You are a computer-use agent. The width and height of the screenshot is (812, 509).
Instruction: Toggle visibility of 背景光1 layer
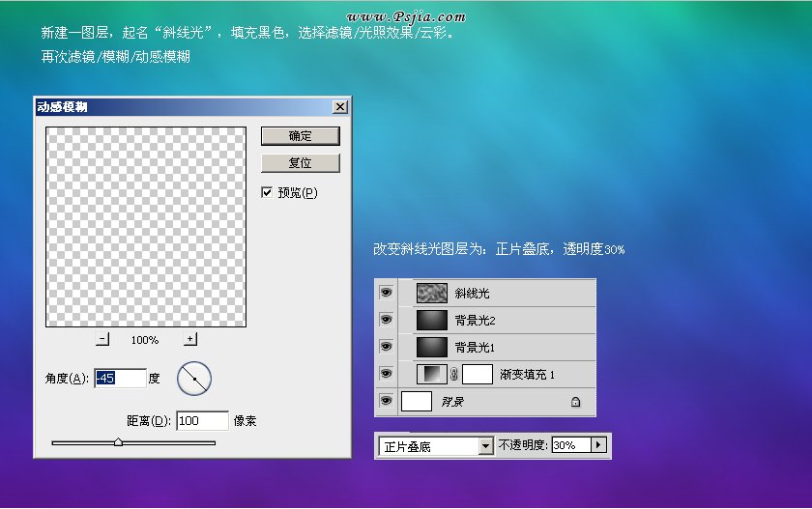(x=387, y=347)
